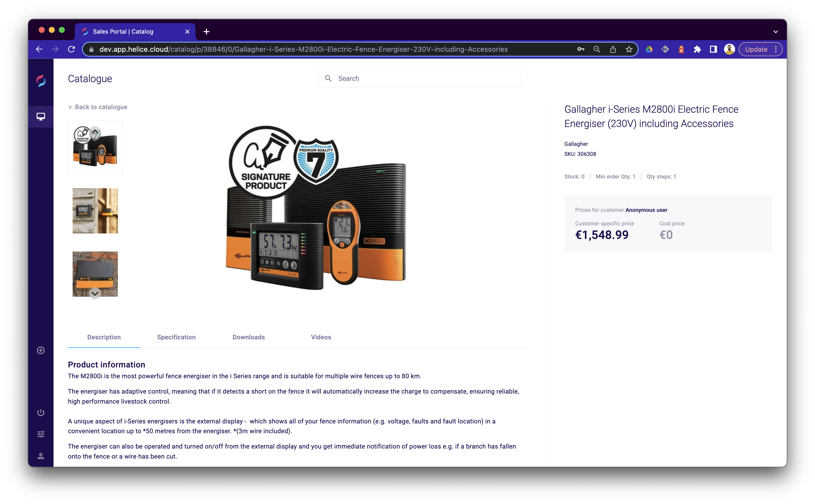Click the Helice logo in sidebar
Viewport: 815px width, 504px height.
(x=41, y=80)
